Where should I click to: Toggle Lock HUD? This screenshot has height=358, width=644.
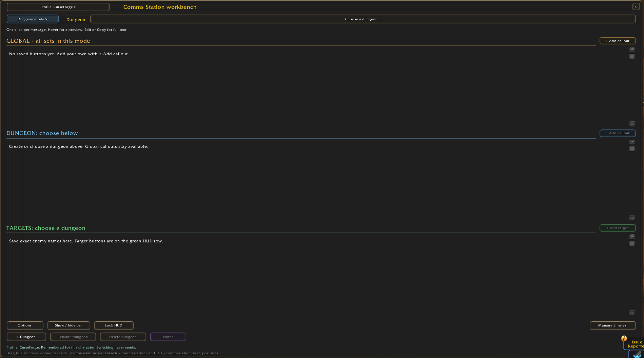[114, 325]
